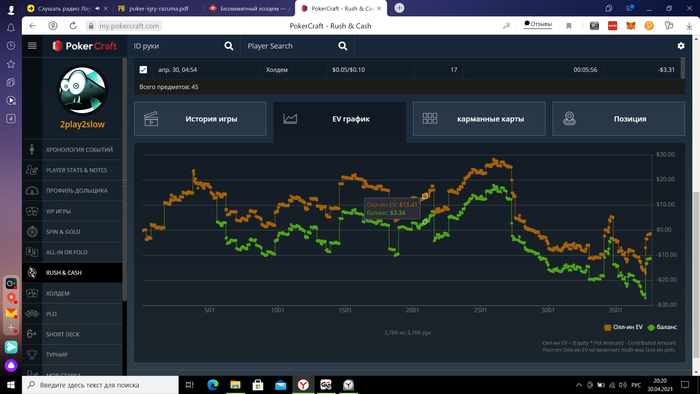Open Mail app from the taskbar
700x394 pixels.
280,385
